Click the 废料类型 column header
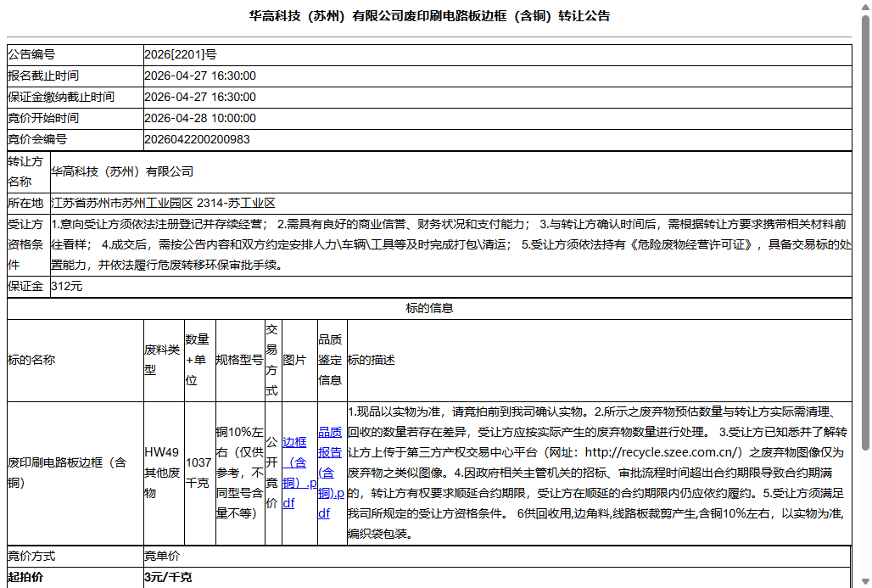The image size is (872, 588). 164,361
